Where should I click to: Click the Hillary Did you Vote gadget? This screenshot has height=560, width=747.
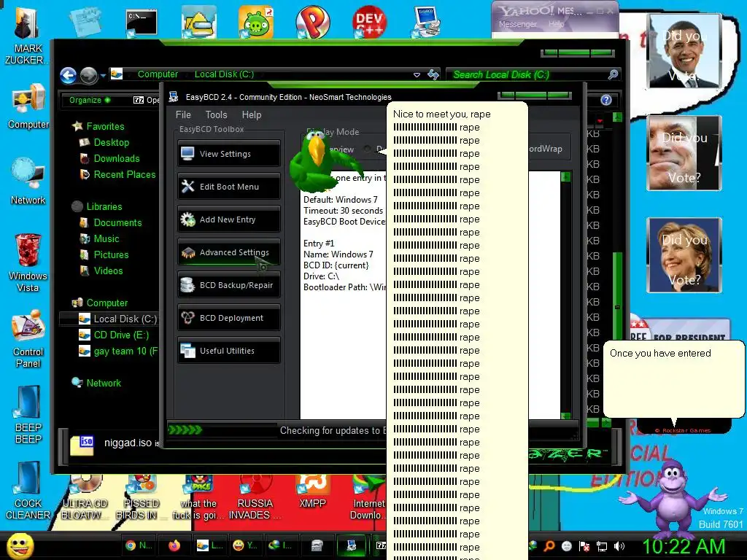coord(684,254)
